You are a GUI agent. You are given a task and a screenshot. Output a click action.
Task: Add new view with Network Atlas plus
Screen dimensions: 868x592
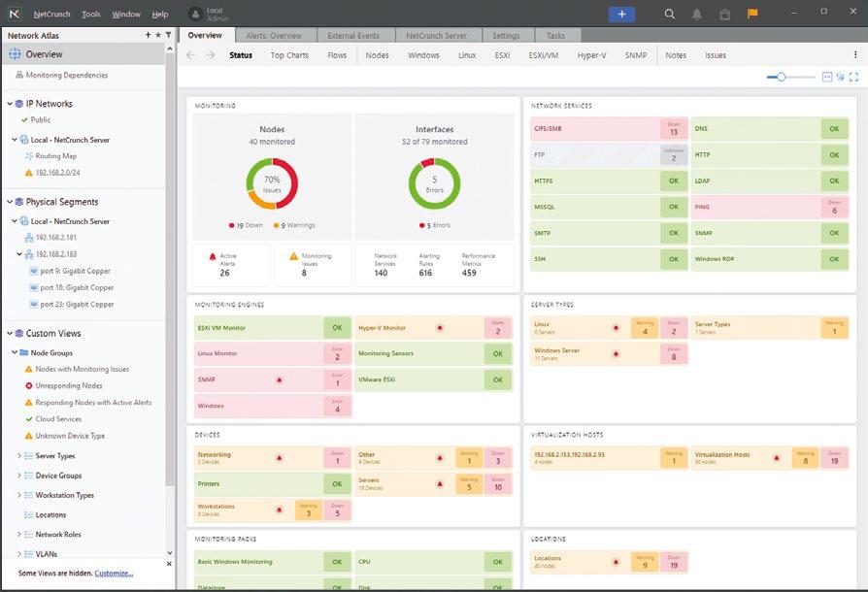pos(148,35)
